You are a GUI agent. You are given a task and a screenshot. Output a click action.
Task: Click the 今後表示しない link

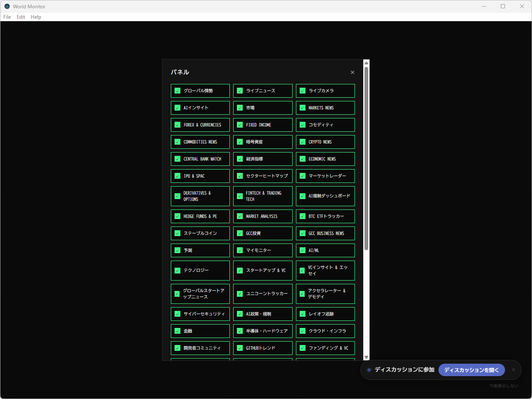504,386
